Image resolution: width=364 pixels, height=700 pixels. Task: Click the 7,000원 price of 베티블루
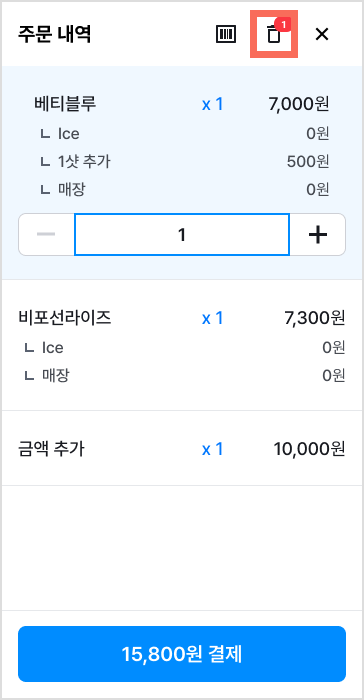point(299,104)
